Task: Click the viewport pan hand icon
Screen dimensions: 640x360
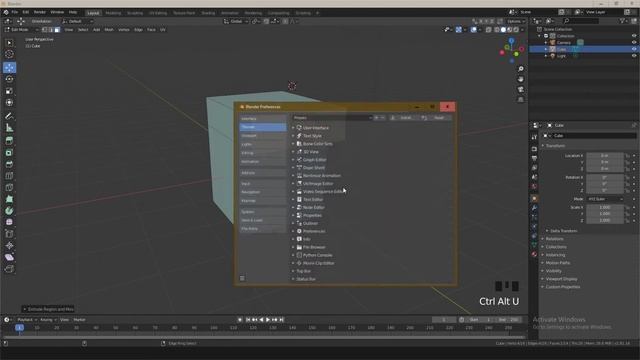Action: [521, 79]
